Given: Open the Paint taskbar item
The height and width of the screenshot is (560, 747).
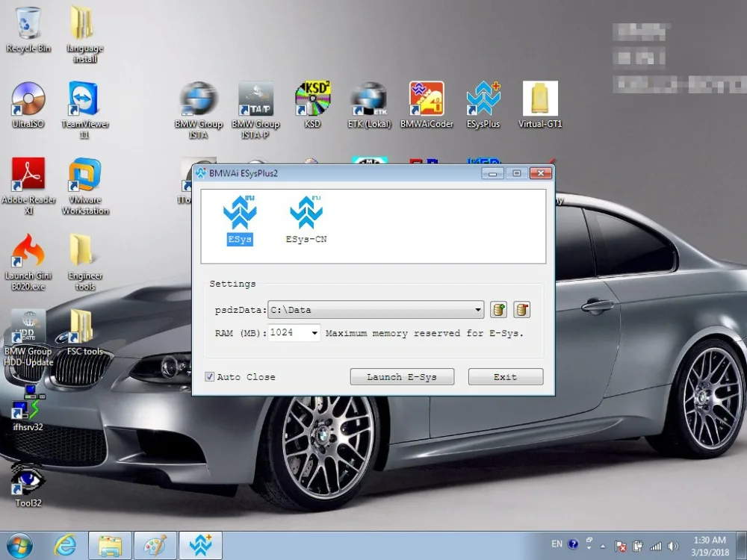Looking at the screenshot, I should [155, 546].
